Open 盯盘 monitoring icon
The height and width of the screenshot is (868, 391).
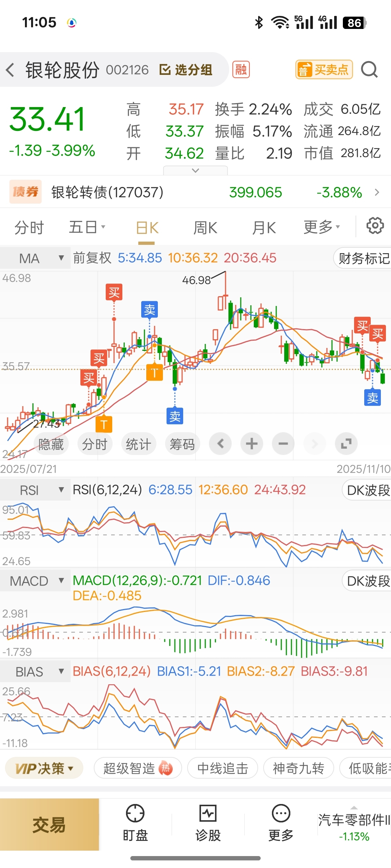[x=135, y=824]
